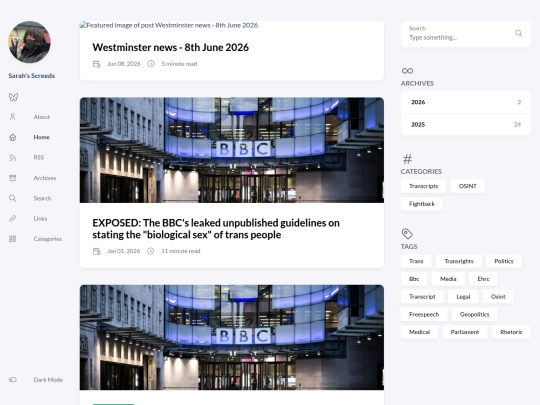
Task: Select the Transcripts category
Action: click(424, 186)
